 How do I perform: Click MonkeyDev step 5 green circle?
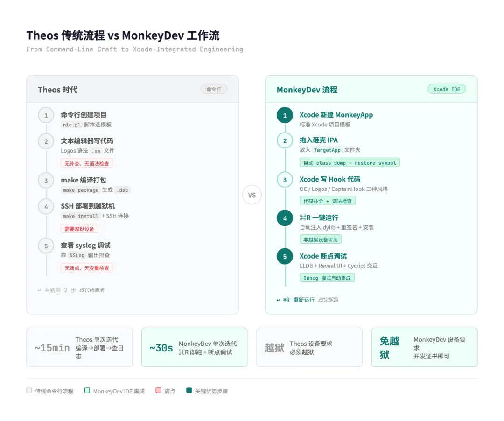point(285,256)
